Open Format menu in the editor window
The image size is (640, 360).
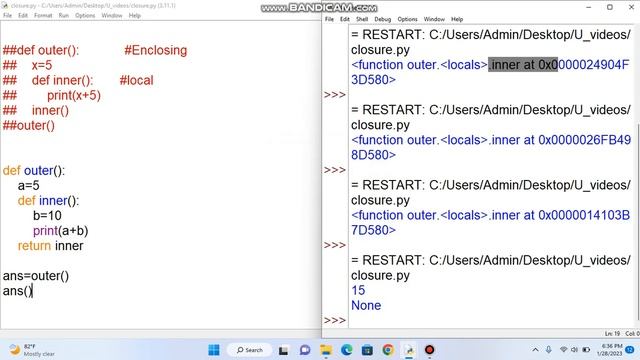pos(43,16)
